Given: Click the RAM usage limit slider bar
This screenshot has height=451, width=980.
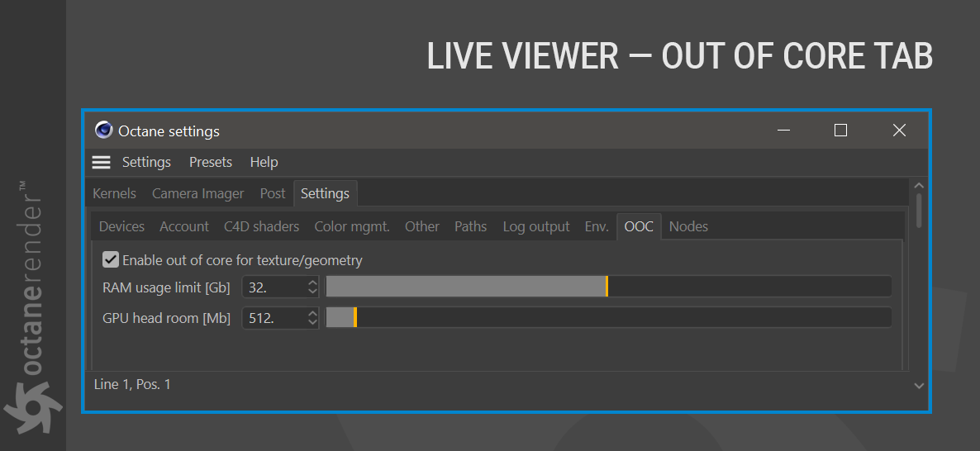Looking at the screenshot, I should click(609, 287).
